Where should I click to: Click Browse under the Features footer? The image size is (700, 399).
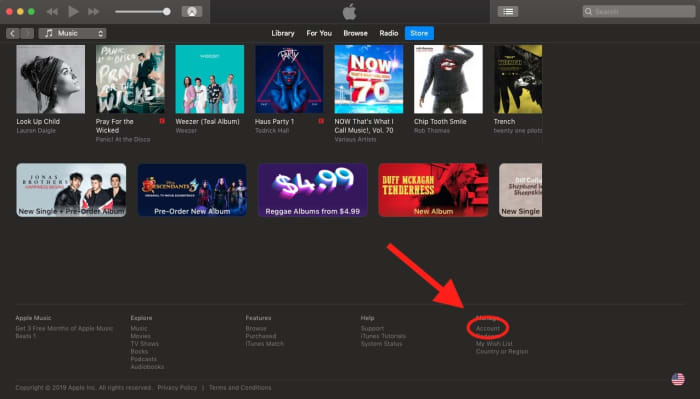256,328
